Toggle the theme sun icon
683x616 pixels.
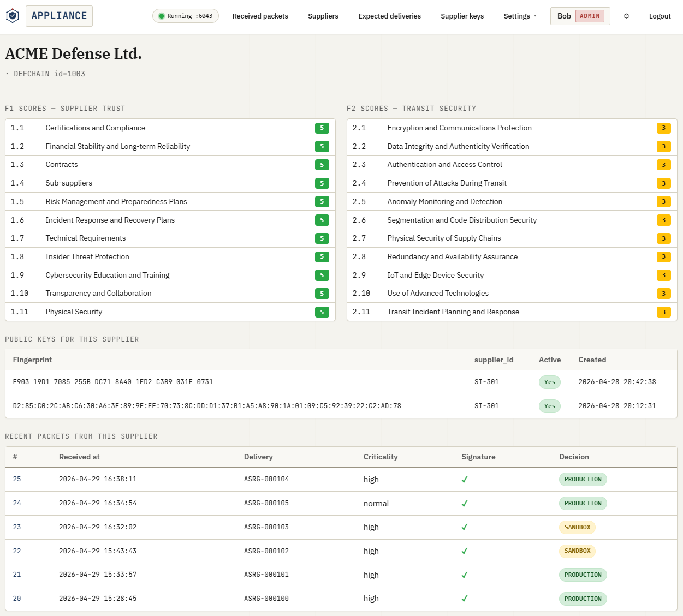(x=626, y=16)
